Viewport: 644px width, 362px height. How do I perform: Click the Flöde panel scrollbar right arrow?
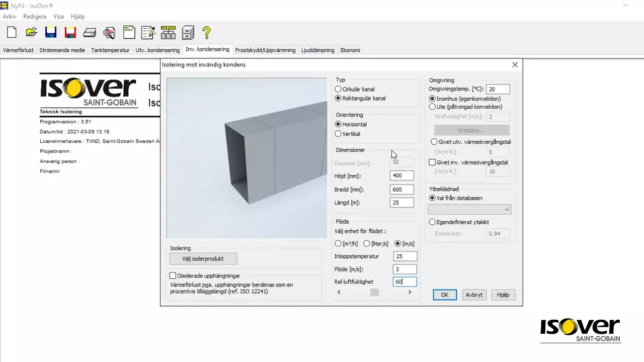(x=410, y=292)
